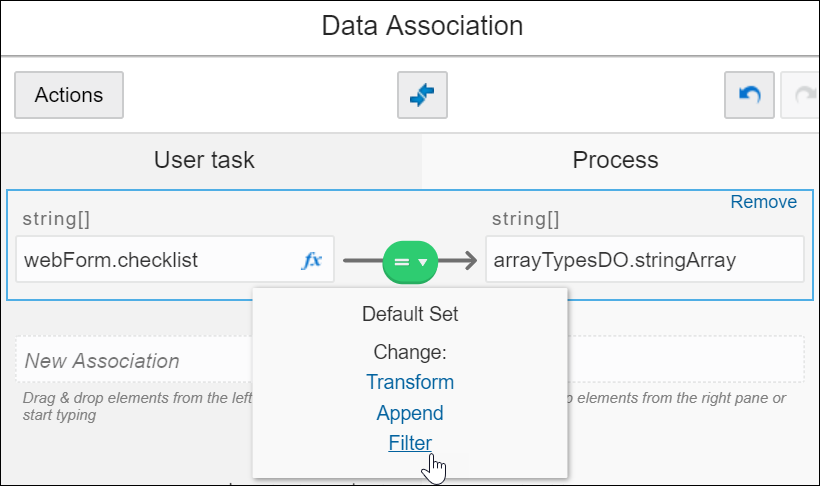Open the fx expression editor
Screen dimensions: 820x486
click(312, 260)
